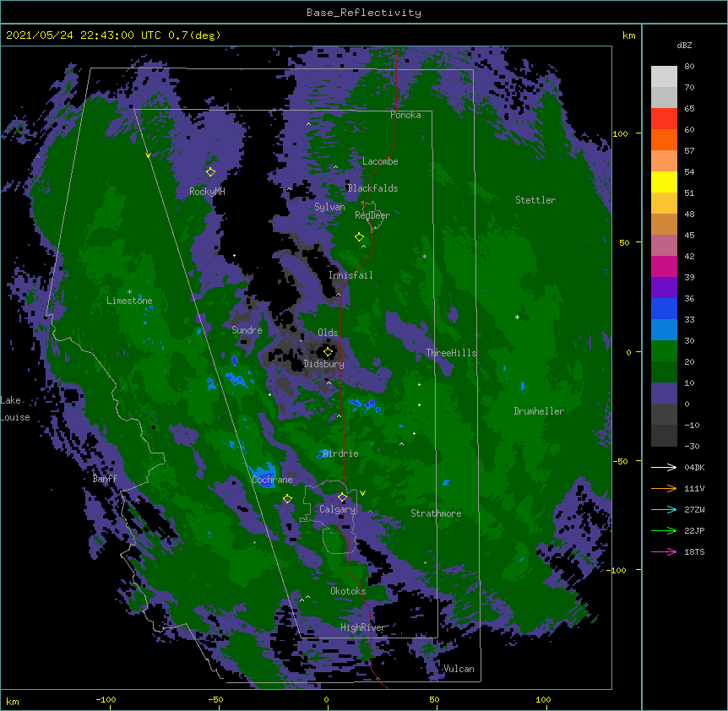Click the Ponoka label
This screenshot has width=728, height=711.
pos(405,115)
